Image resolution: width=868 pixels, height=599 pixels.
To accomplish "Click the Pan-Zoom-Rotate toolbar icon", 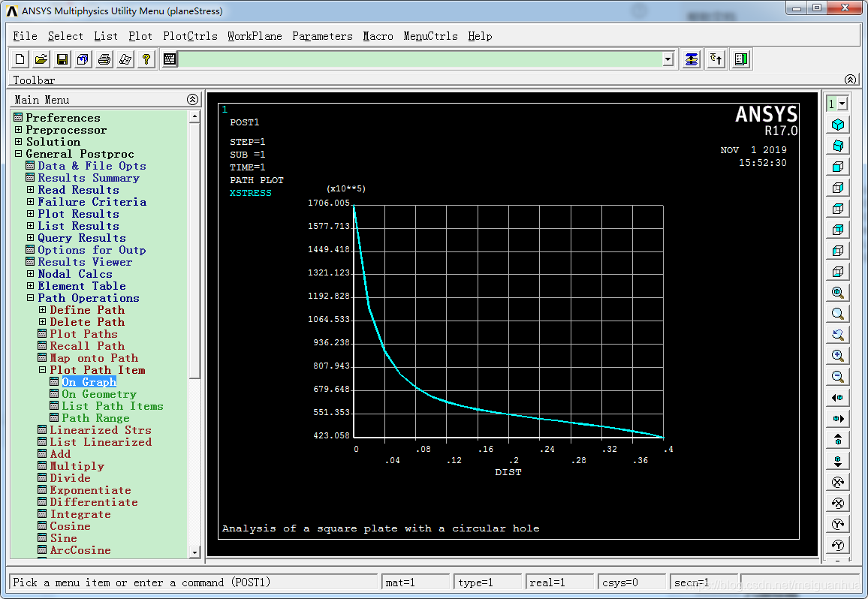I will (83, 59).
